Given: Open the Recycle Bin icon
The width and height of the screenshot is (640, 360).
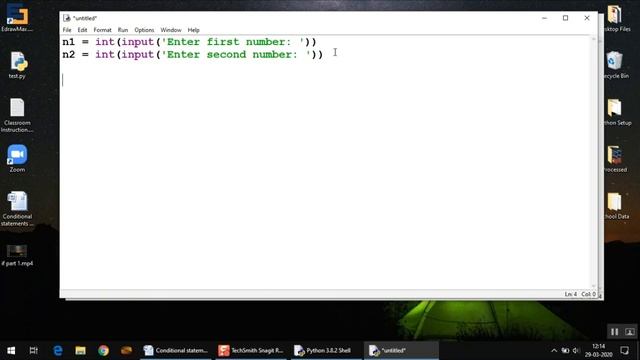Looking at the screenshot, I should click(x=615, y=65).
